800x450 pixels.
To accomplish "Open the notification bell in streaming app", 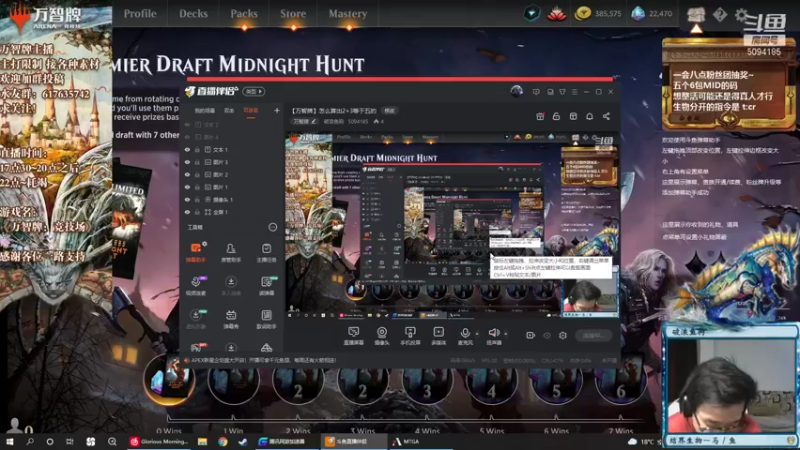I will pos(589,116).
